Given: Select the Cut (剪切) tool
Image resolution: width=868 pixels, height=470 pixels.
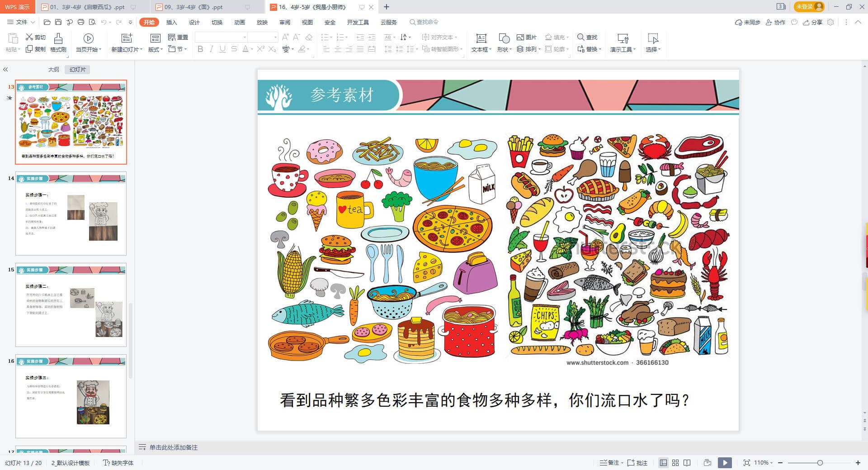Looking at the screenshot, I should point(35,37).
